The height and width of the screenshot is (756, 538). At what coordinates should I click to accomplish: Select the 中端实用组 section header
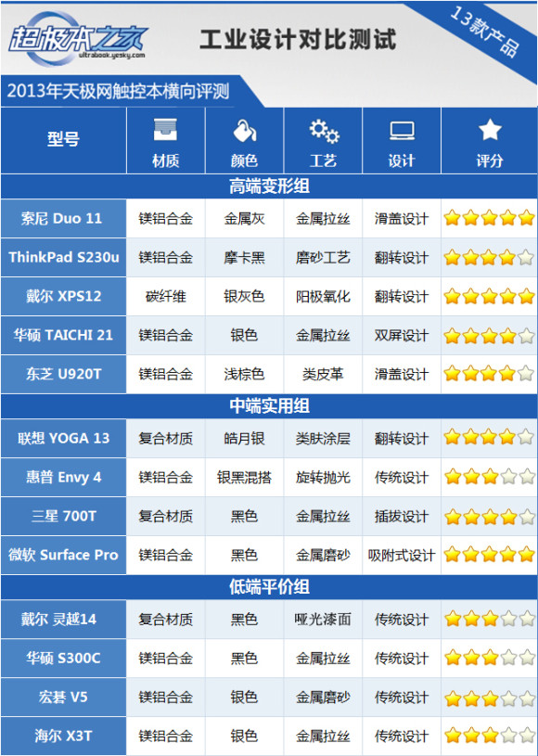pyautogui.click(x=269, y=406)
